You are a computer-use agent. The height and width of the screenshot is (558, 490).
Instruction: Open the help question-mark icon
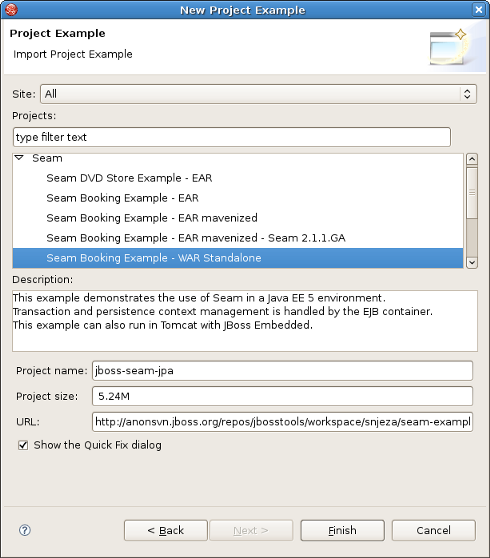pos(25,530)
